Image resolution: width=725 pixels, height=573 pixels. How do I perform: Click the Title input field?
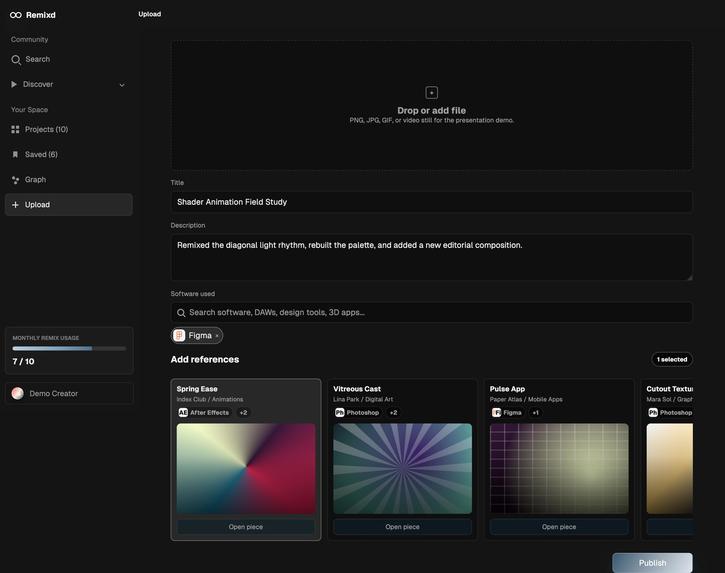431,202
